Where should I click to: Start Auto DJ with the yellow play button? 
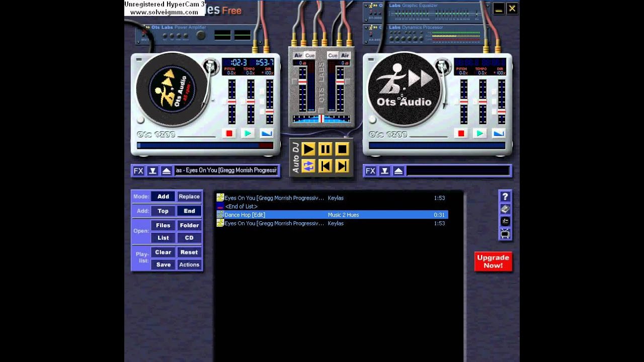tap(308, 149)
